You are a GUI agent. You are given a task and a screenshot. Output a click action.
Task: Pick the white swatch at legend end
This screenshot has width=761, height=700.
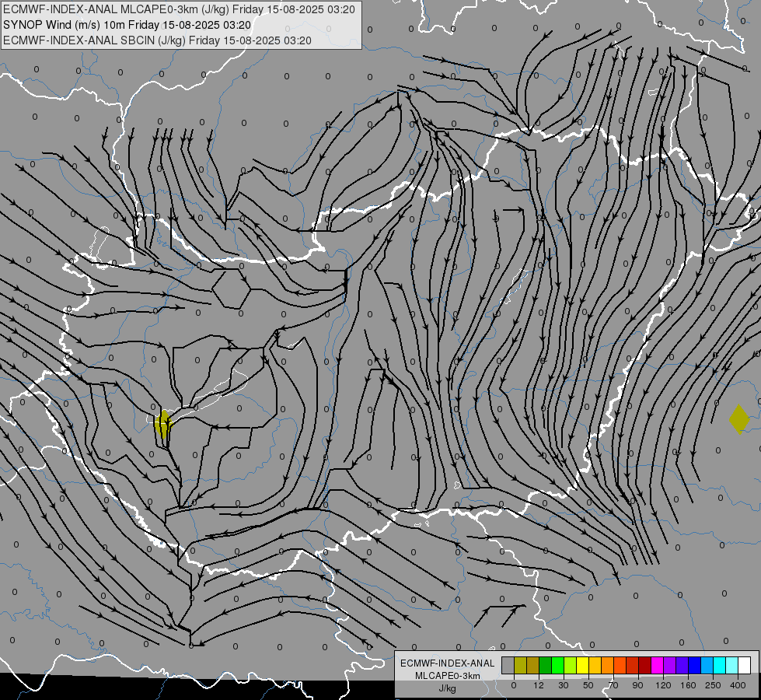pyautogui.click(x=745, y=665)
